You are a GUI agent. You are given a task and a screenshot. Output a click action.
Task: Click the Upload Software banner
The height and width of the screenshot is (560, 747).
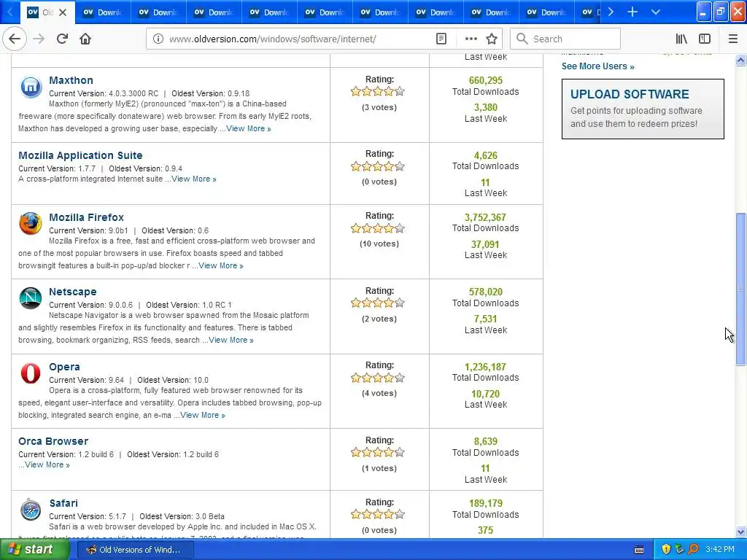(x=643, y=109)
